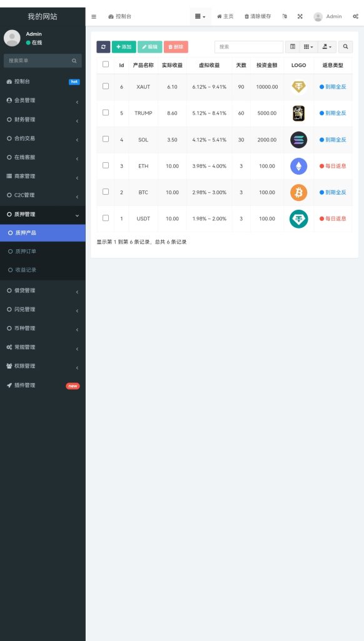Check the BTC row checkbox
364x641 pixels.
[106, 192]
